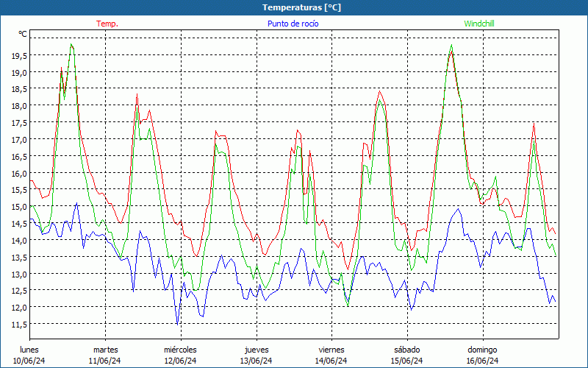
Task: Select the red 'Temp.' legend label
Action: click(107, 24)
